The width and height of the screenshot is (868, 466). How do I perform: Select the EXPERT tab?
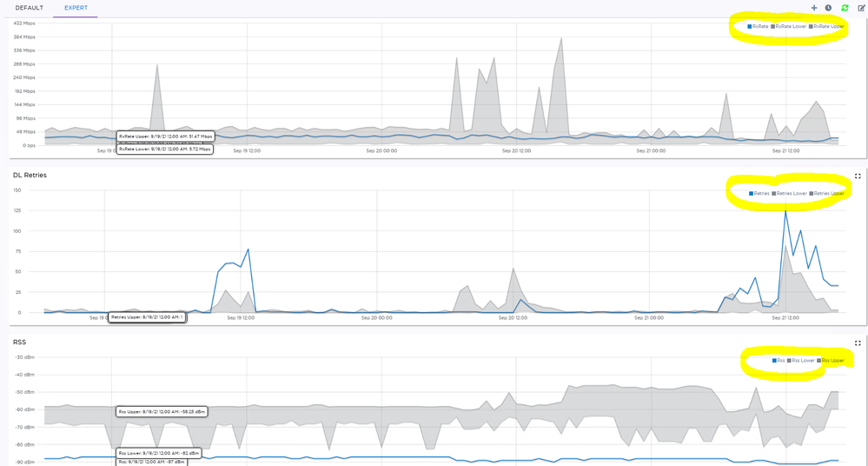[76, 8]
